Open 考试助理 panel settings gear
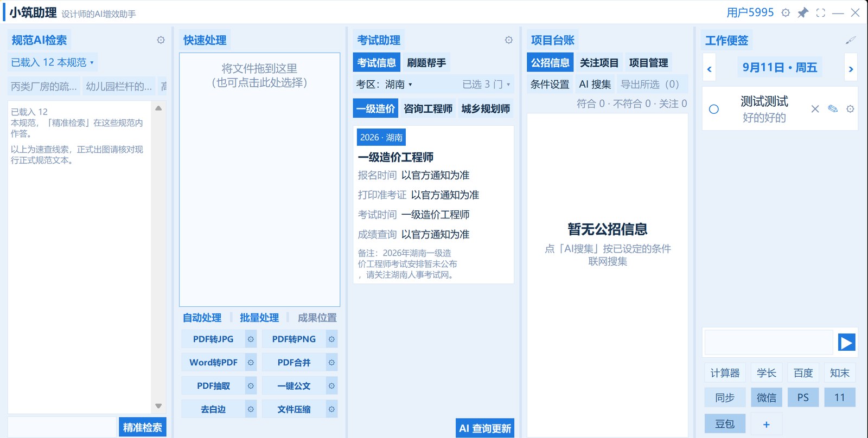 508,40
